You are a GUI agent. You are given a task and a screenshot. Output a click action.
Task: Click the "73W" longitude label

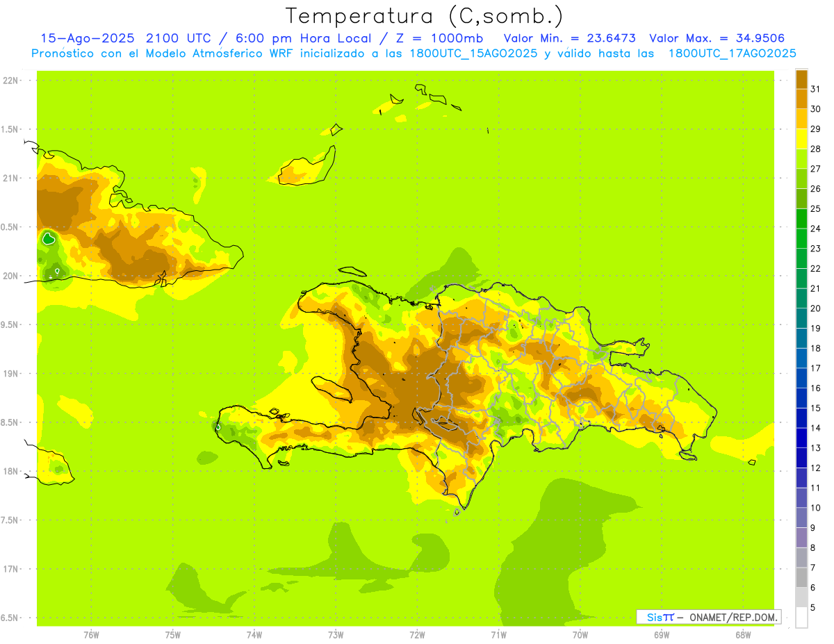coord(336,634)
